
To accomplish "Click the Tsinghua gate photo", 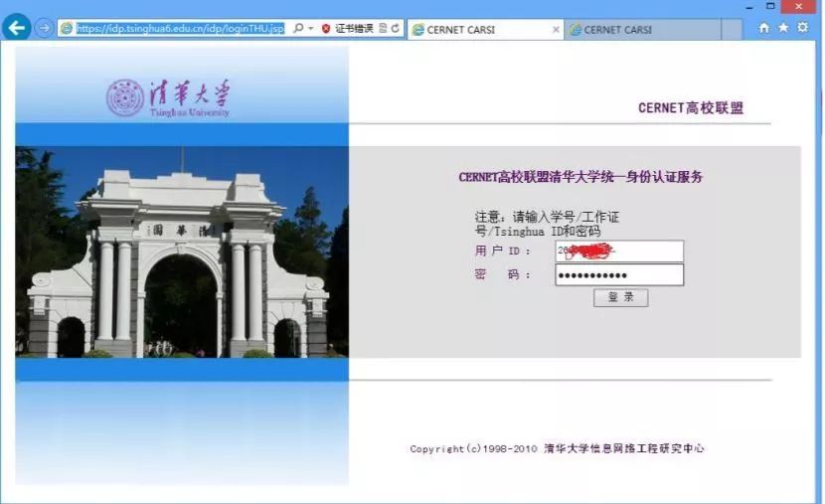I will (x=182, y=252).
